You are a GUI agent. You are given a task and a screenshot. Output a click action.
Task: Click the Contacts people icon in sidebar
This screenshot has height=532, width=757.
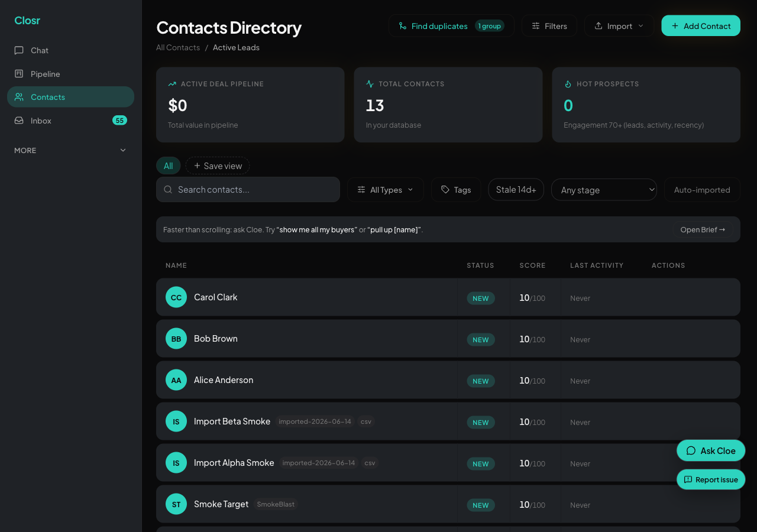[19, 97]
